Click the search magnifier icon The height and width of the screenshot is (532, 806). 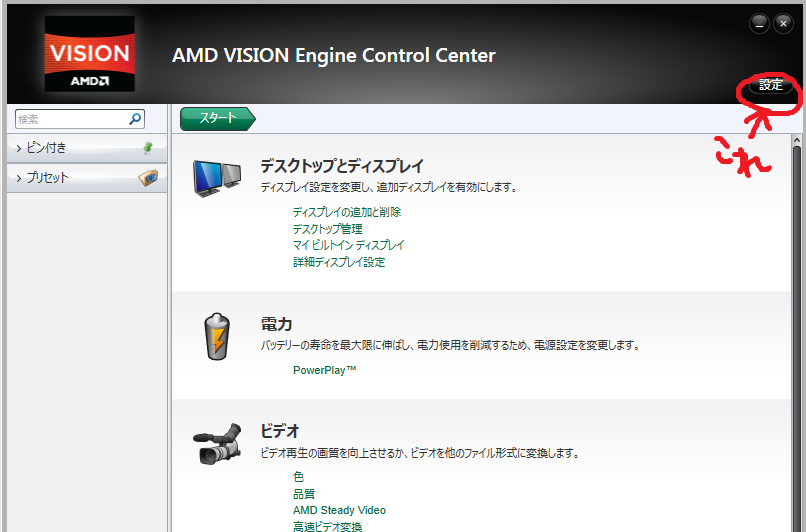[136, 119]
